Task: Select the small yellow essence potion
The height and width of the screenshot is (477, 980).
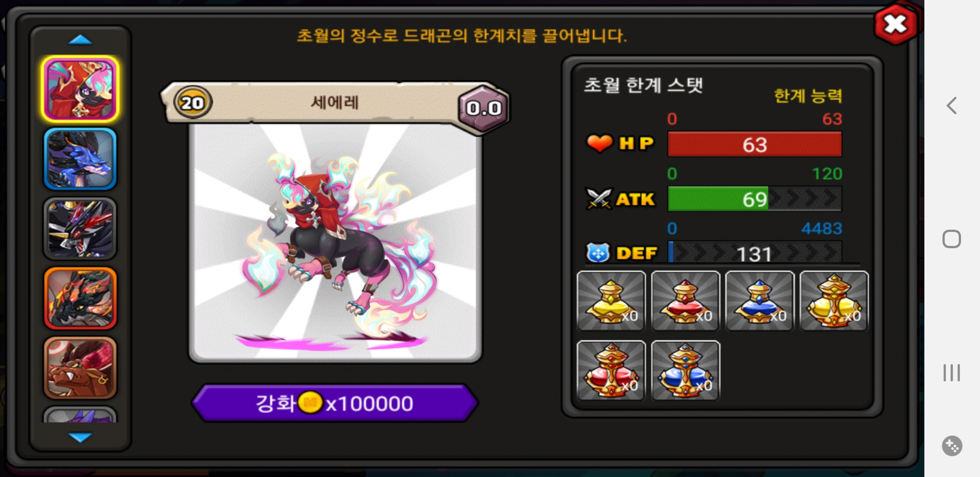Action: point(611,301)
